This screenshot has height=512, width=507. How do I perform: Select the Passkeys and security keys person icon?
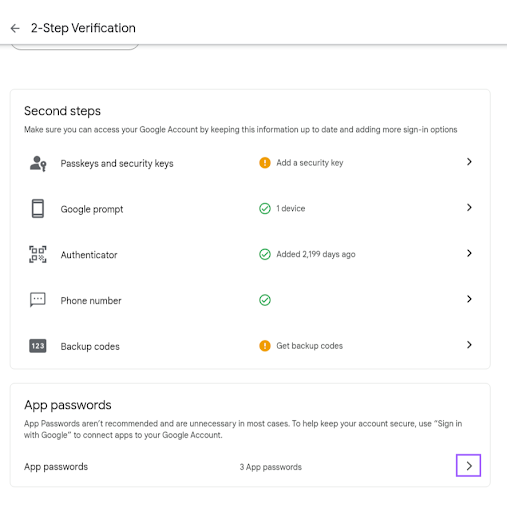coord(38,163)
